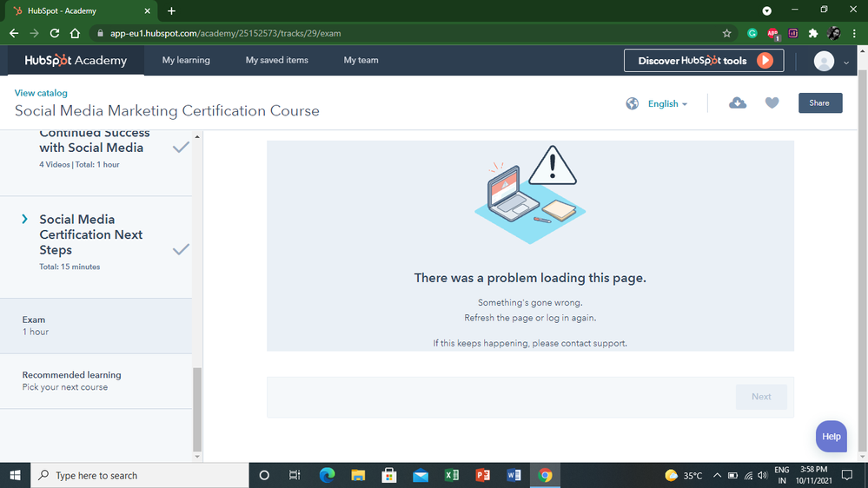The width and height of the screenshot is (868, 488).
Task: Open Recommended learning sidebar item
Action: (x=96, y=381)
